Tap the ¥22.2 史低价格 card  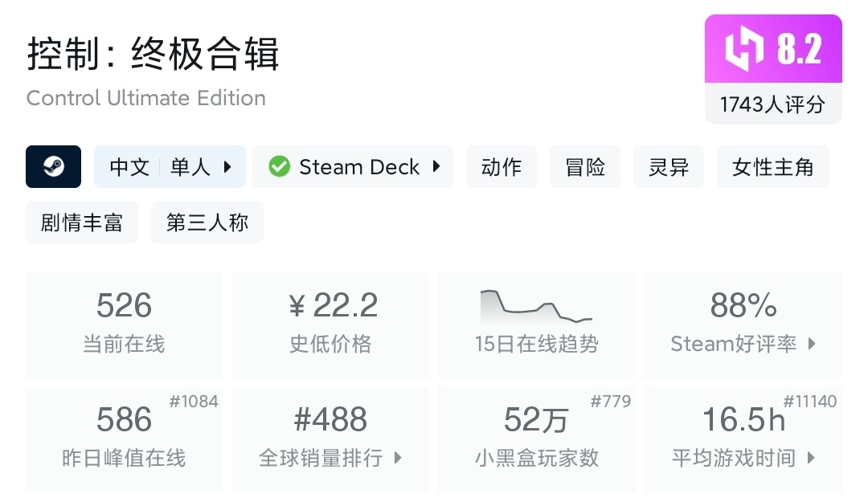click(x=330, y=324)
